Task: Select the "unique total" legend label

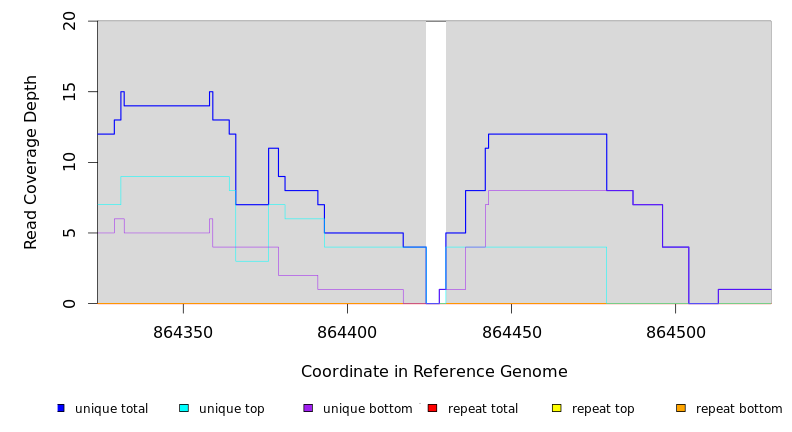Action: pyautogui.click(x=111, y=409)
